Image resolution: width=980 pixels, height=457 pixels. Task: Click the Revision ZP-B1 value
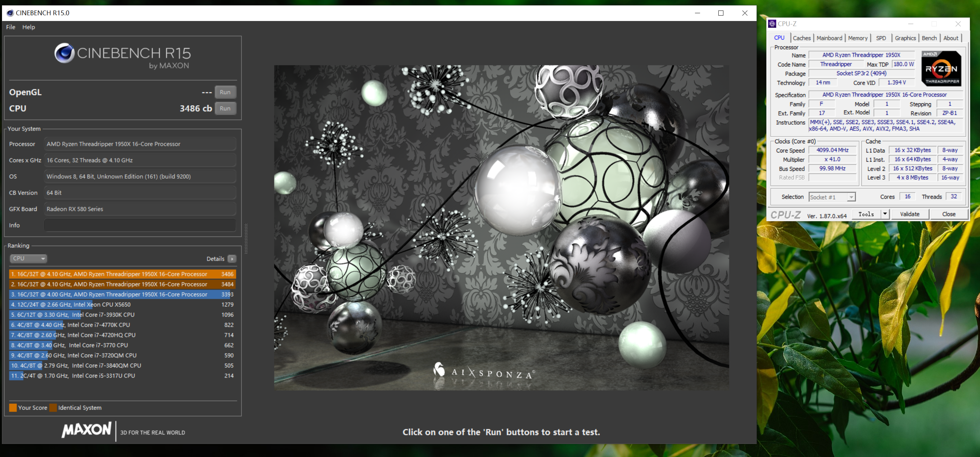(950, 113)
